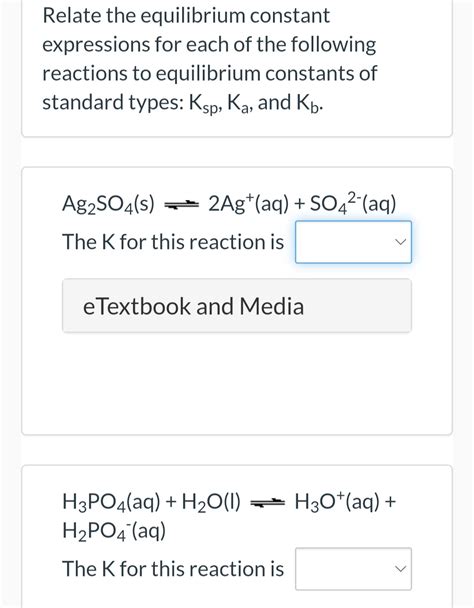Expand the eTextbook and Media section
The image size is (474, 608).
(237, 306)
